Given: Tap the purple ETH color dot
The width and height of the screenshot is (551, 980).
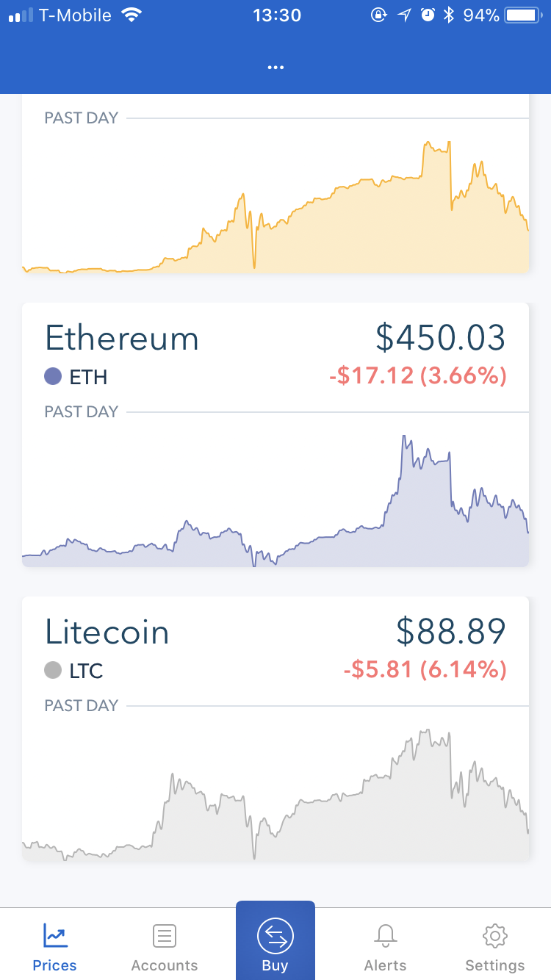Looking at the screenshot, I should (x=53, y=377).
